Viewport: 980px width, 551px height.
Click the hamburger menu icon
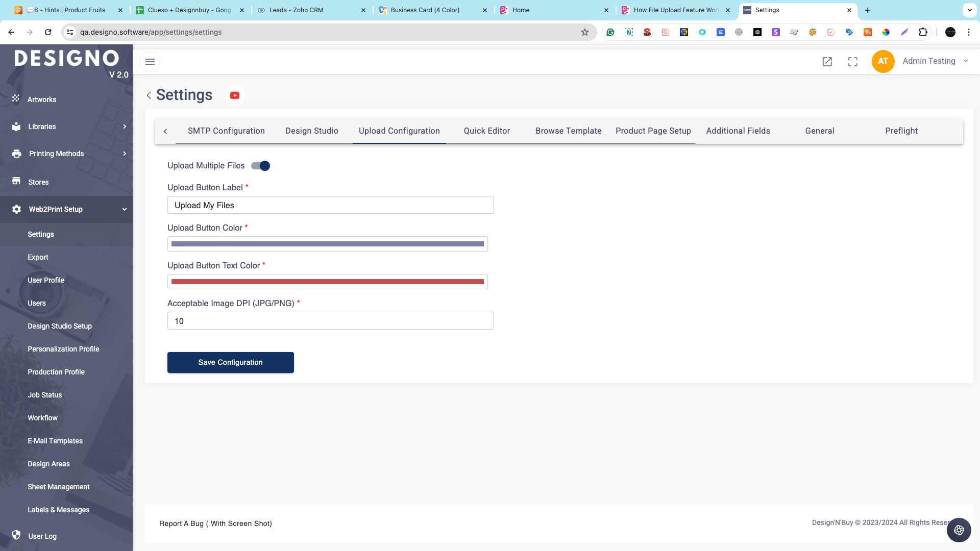[150, 62]
